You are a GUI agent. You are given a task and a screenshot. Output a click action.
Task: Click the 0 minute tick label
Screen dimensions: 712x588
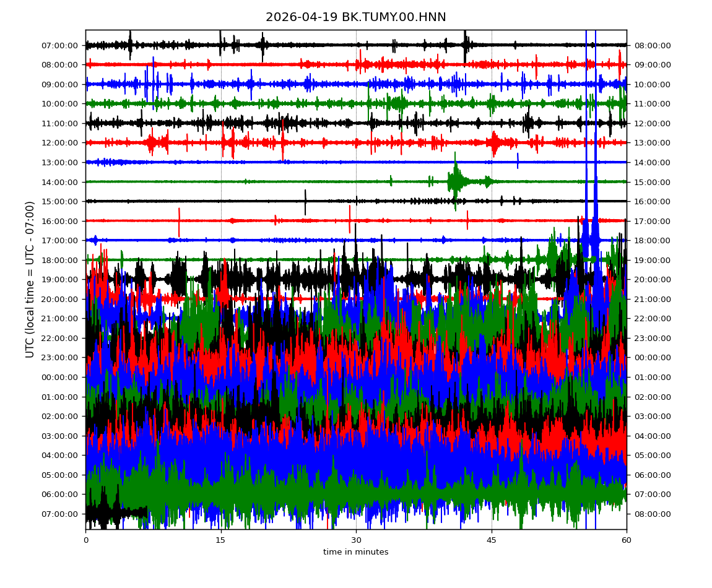(x=85, y=540)
